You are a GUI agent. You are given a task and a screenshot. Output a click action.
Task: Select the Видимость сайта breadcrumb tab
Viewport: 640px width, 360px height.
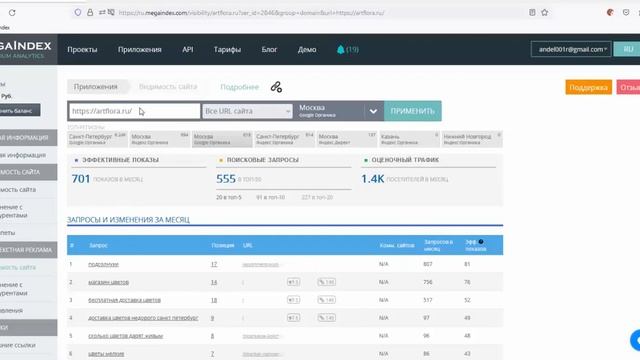click(168, 87)
